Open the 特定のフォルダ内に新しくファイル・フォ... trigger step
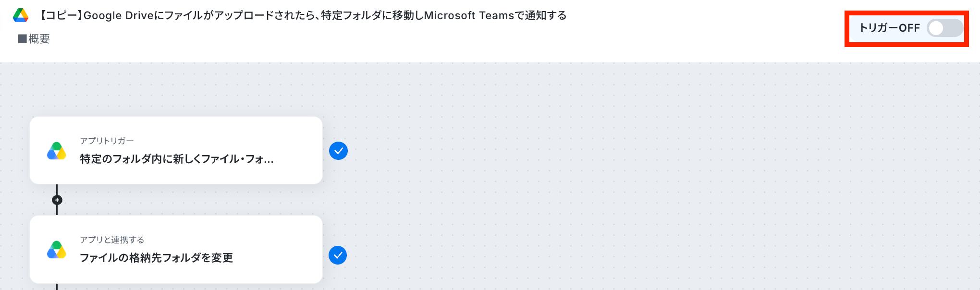 [x=176, y=150]
